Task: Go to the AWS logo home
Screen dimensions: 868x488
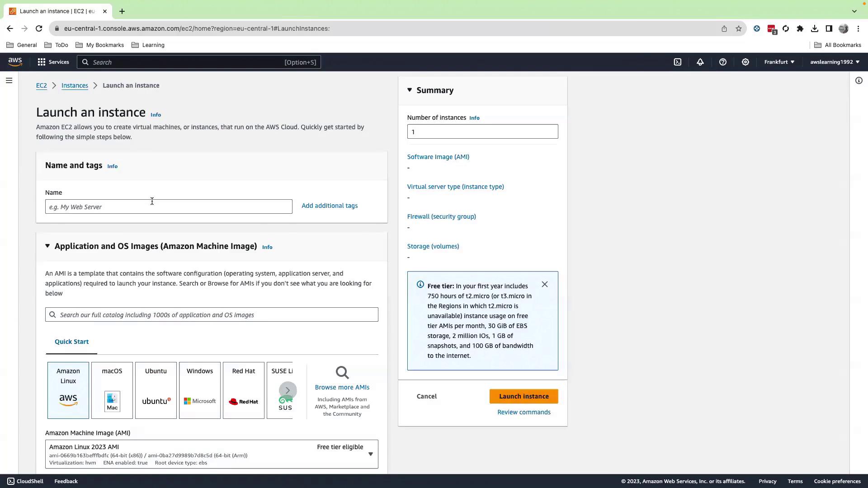Action: [x=15, y=62]
